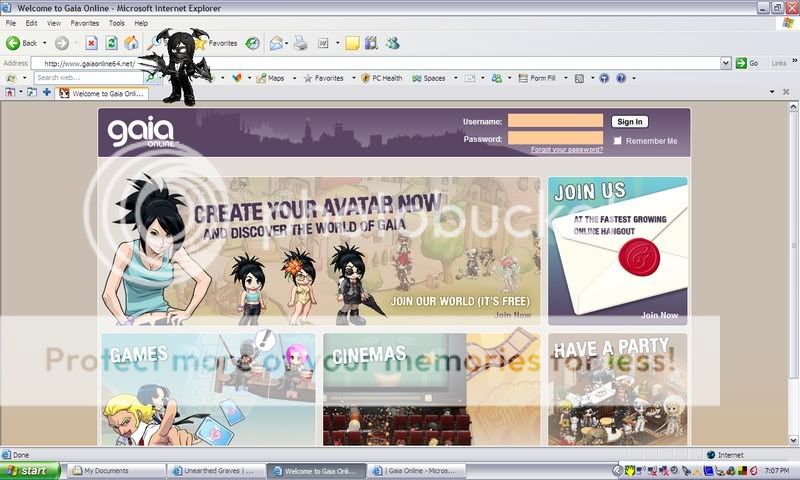Image resolution: width=800 pixels, height=480 pixels.
Task: Expand the Spaces dropdown arrow
Action: click(x=456, y=78)
